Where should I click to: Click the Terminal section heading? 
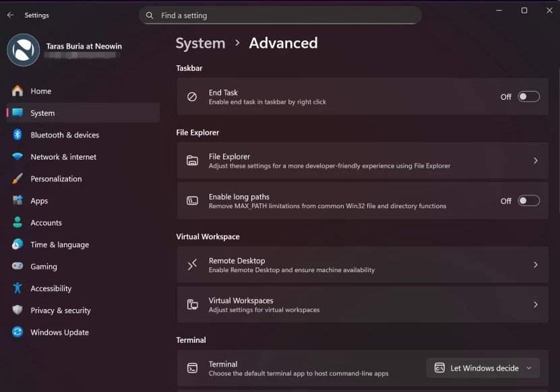click(191, 340)
